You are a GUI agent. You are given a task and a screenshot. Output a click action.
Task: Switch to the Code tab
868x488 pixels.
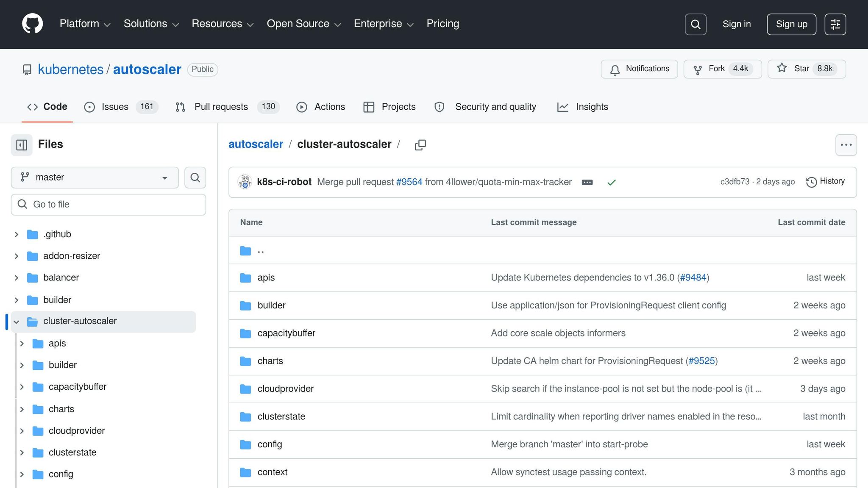[x=47, y=107]
